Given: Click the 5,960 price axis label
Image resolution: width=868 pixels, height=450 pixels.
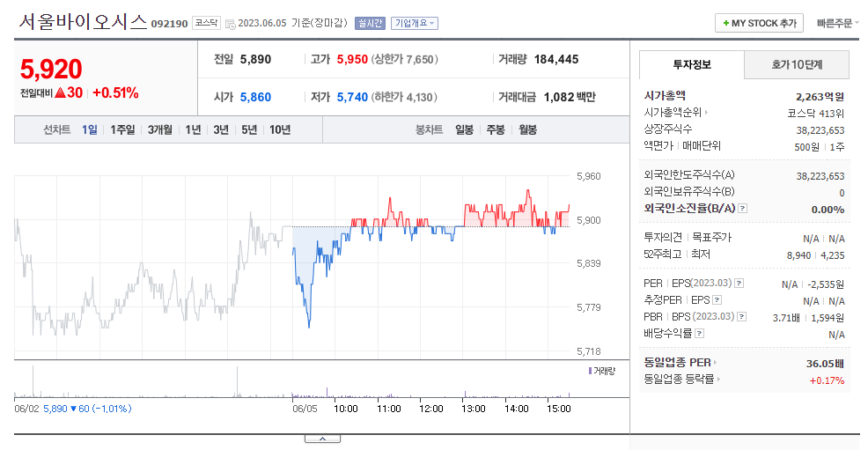Looking at the screenshot, I should (x=588, y=176).
